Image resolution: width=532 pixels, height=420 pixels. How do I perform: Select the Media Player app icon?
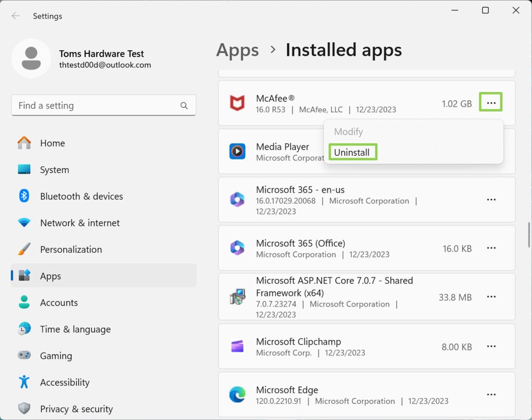tap(237, 152)
